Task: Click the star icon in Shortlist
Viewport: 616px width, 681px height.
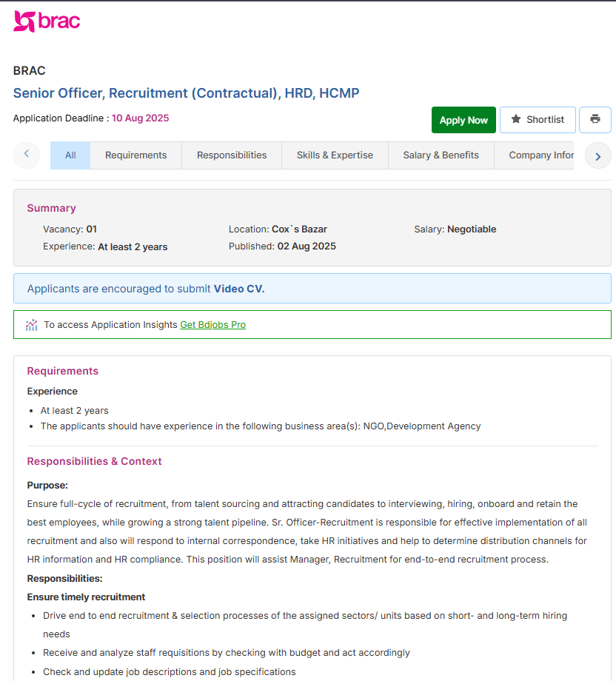Action: coord(515,119)
